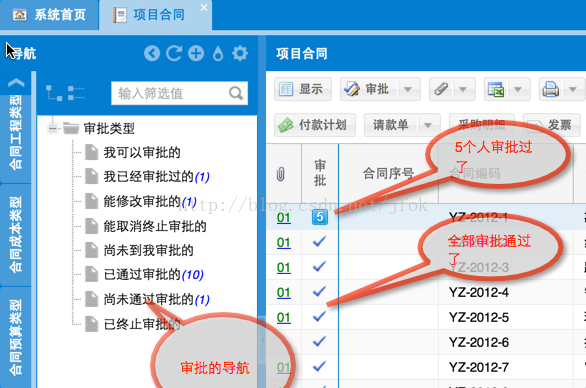This screenshot has height=388, width=586.
Task: Click the 请款单 button
Action: point(390,125)
